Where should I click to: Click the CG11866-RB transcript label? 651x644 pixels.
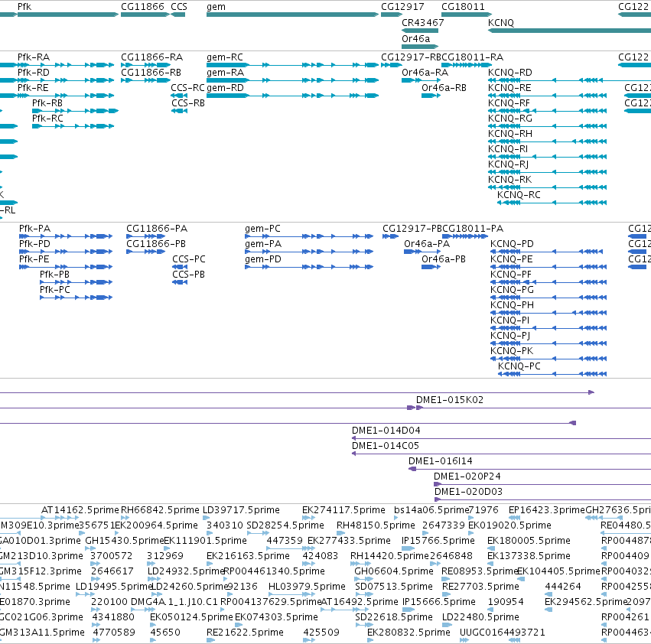coord(151,72)
